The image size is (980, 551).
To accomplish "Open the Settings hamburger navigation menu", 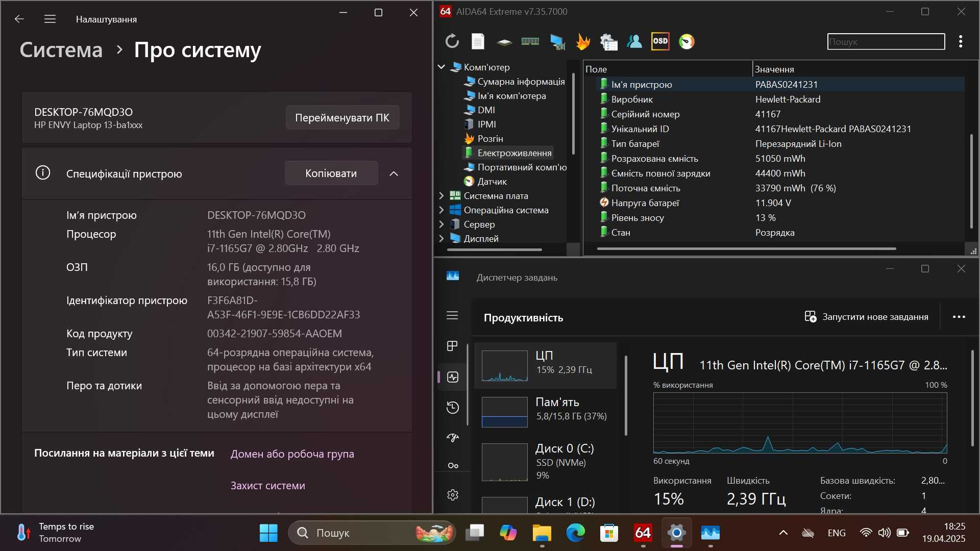I will 50,19.
